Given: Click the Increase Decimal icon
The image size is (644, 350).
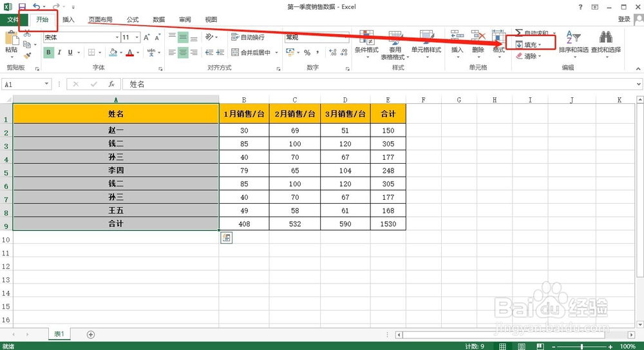Looking at the screenshot, I should pyautogui.click(x=333, y=52).
